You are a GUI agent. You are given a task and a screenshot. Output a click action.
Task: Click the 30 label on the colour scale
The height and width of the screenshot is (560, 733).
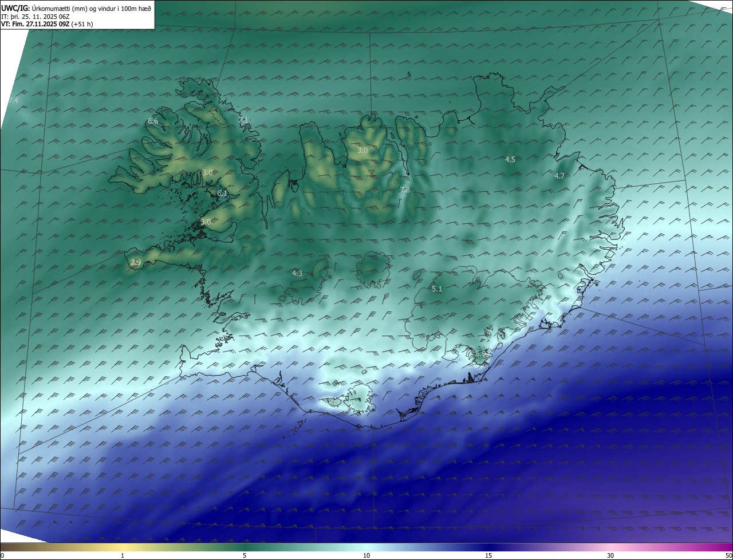click(610, 555)
